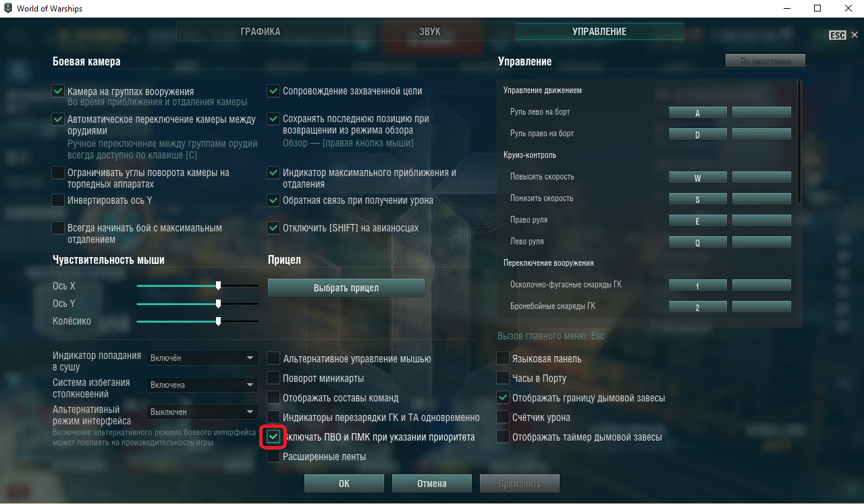Enable Часы в Порту checkbox
This screenshot has height=504, width=864.
tap(503, 379)
